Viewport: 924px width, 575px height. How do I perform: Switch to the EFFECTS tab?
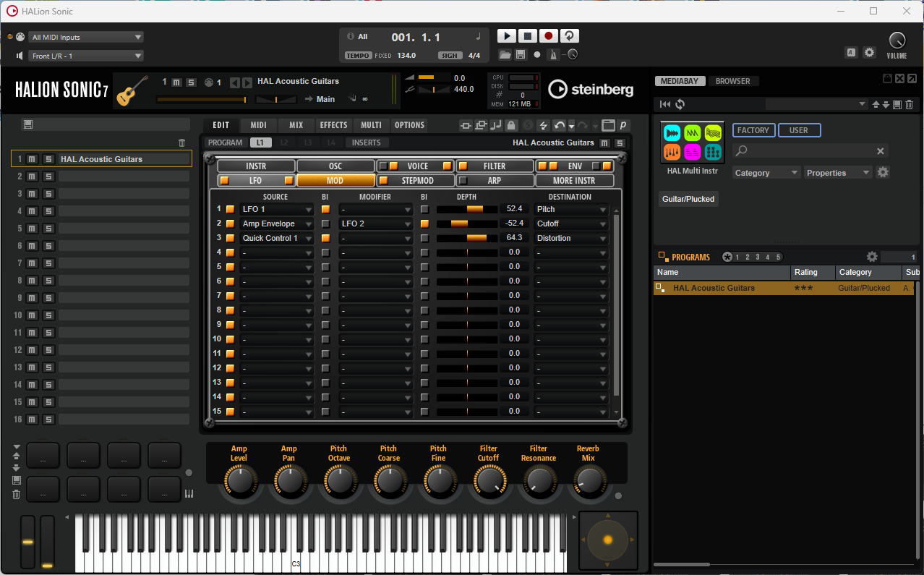[x=333, y=124]
